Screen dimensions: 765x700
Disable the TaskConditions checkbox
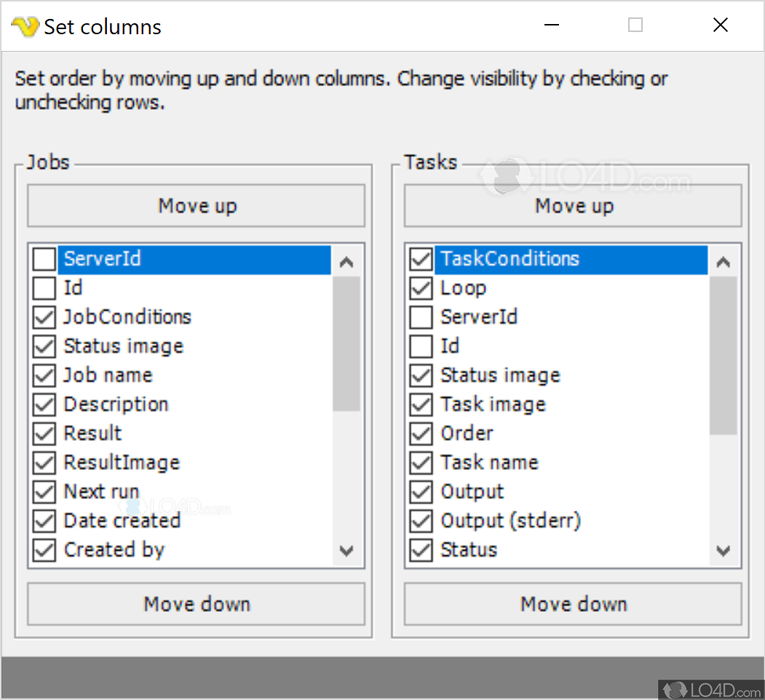(x=420, y=259)
